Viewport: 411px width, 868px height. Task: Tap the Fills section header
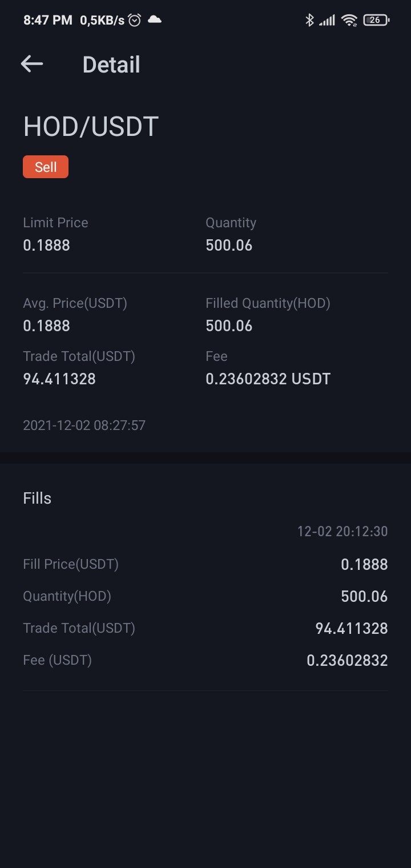(37, 498)
